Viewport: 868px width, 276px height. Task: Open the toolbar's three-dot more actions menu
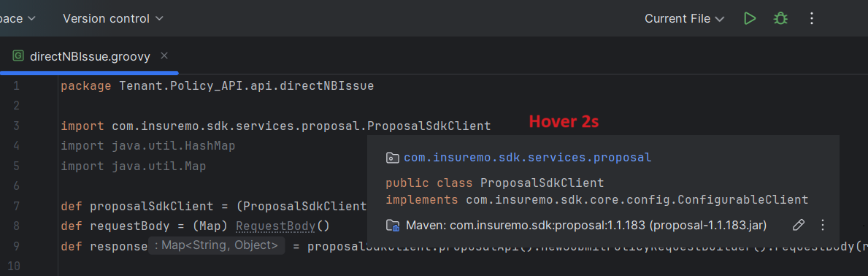coord(812,18)
